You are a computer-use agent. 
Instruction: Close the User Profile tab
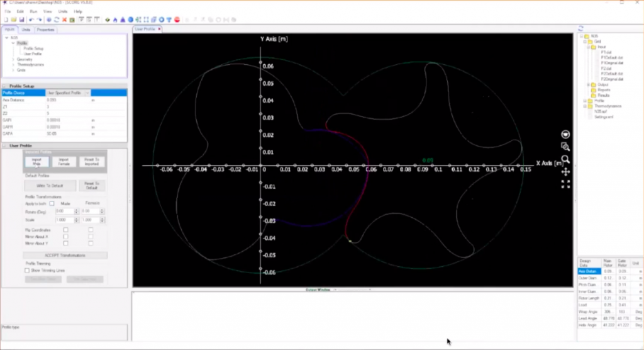click(159, 29)
